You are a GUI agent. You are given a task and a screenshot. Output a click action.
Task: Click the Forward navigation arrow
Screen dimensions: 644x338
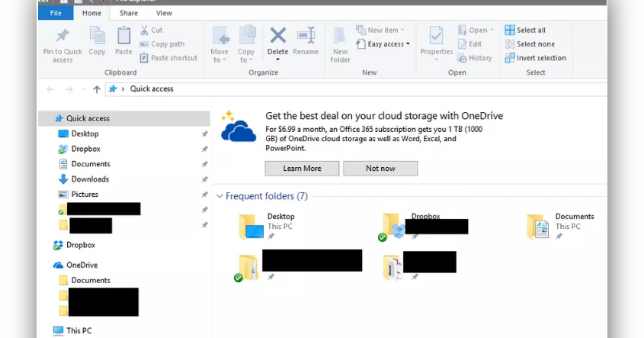(x=69, y=89)
